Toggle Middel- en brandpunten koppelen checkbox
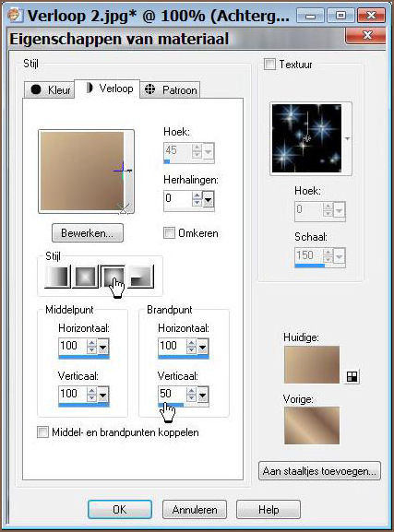The width and height of the screenshot is (394, 532). pyautogui.click(x=42, y=432)
